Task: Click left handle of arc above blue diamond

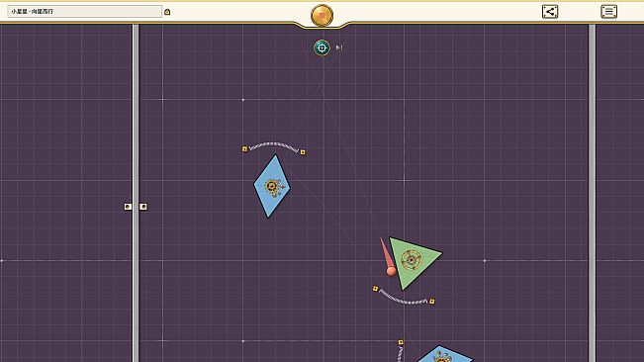Action: [x=244, y=149]
